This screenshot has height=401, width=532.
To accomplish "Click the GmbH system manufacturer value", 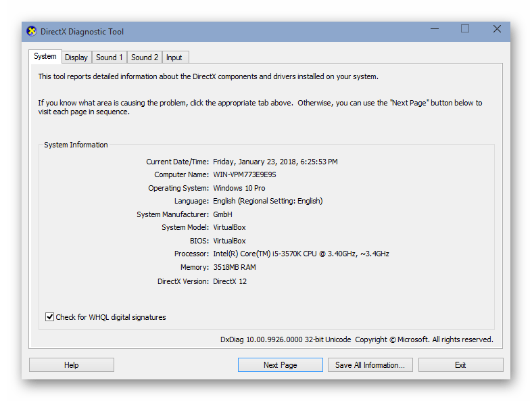I will pyautogui.click(x=222, y=214).
